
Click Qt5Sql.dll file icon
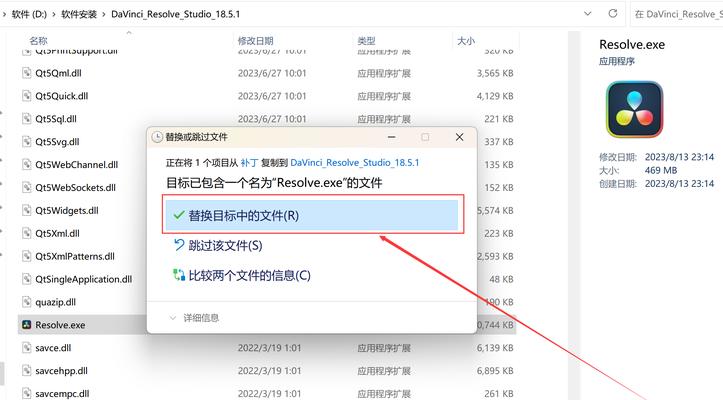point(27,119)
